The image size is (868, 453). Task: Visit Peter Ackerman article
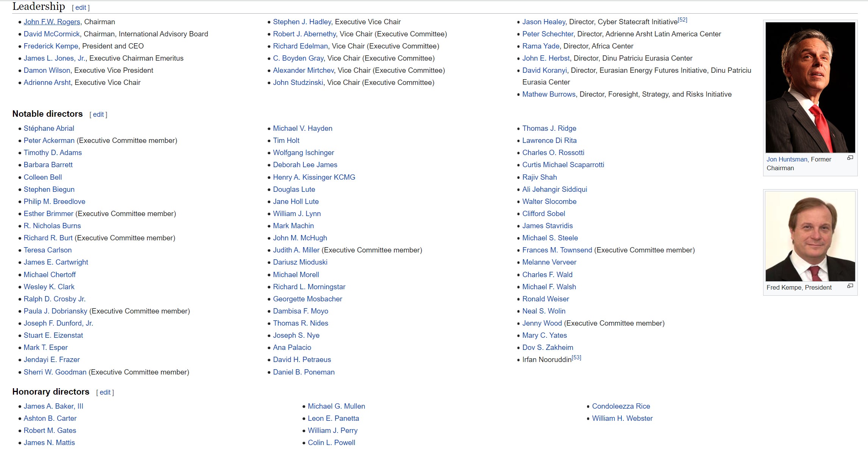tap(49, 141)
